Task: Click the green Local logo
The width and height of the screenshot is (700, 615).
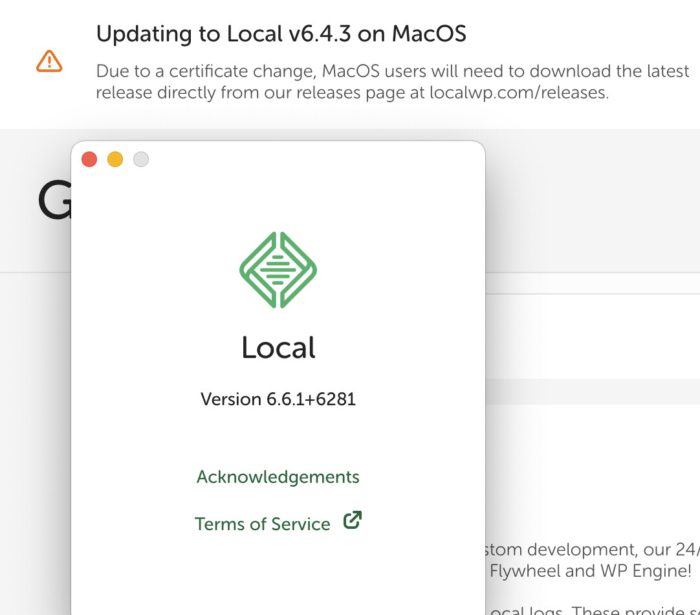Action: (x=278, y=270)
